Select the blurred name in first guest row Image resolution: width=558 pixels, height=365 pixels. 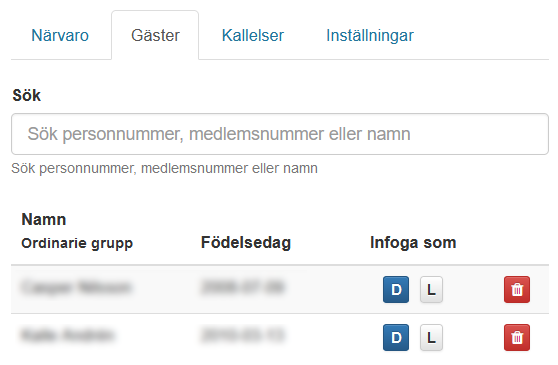pyautogui.click(x=77, y=287)
